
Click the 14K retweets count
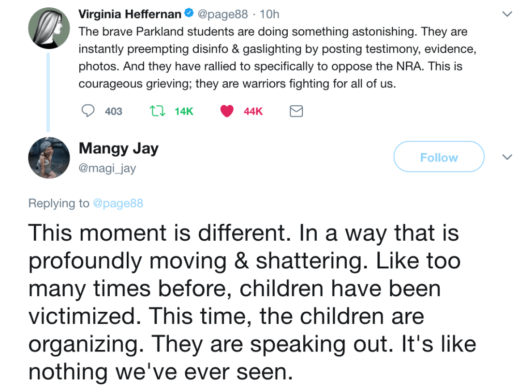tap(184, 112)
